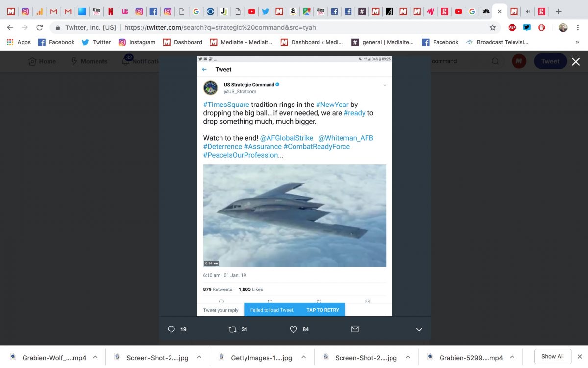Click the URL address bar
This screenshot has width=588, height=368.
click(274, 27)
